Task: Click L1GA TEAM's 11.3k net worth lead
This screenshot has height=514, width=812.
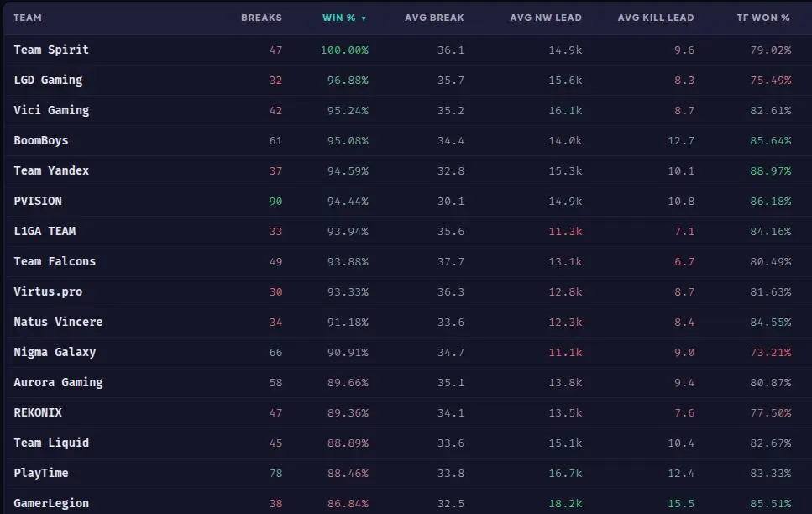Action: click(x=565, y=232)
